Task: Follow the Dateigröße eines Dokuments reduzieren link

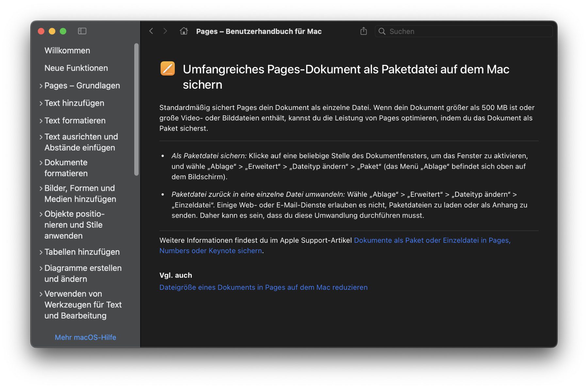Action: [263, 287]
